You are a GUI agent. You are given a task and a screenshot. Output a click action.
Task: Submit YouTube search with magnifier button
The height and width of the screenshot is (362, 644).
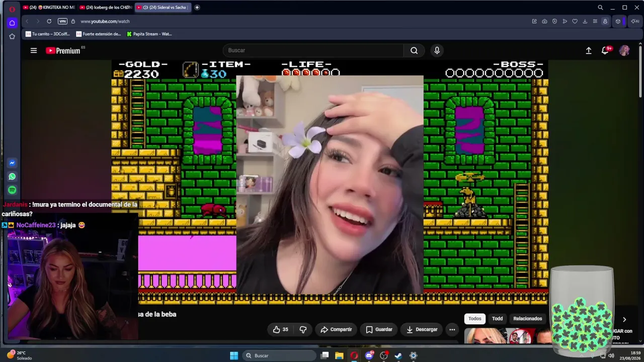coord(414,50)
